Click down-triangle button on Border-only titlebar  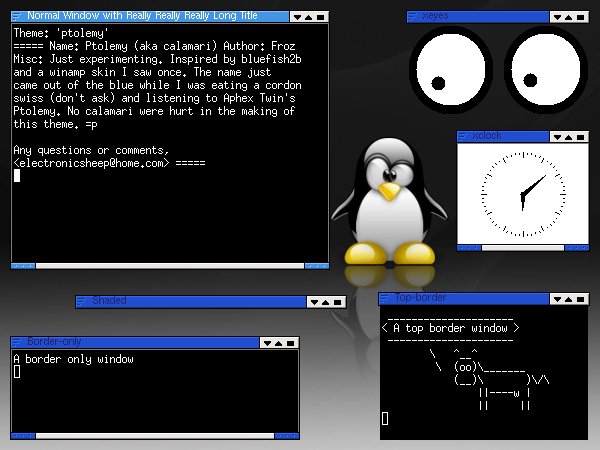[267, 343]
